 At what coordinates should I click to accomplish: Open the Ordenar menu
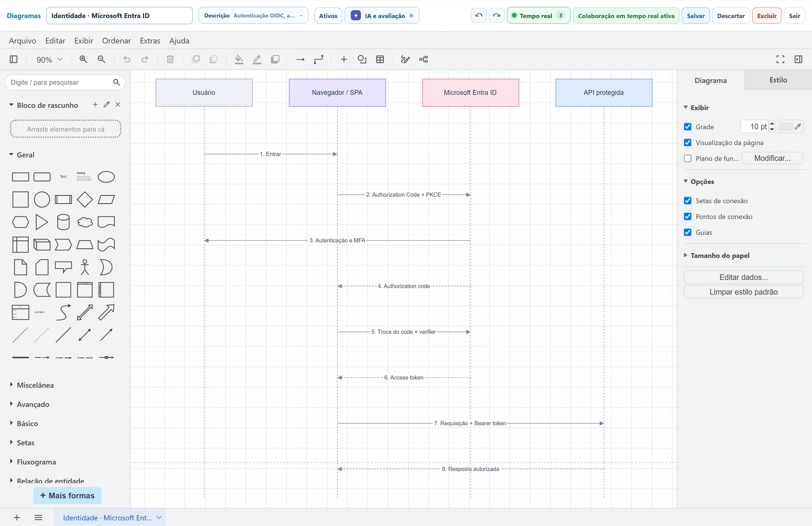116,41
